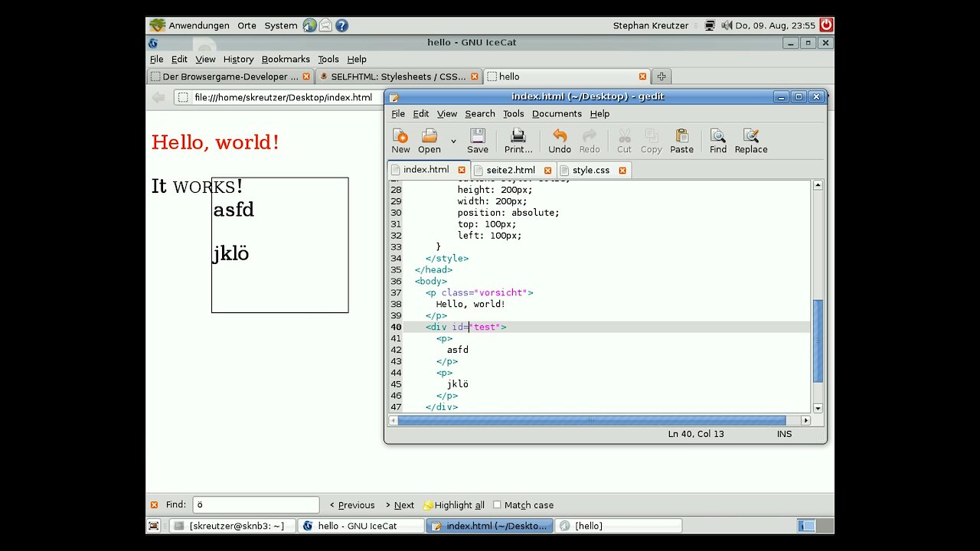The image size is (980, 551).
Task: Close the style.css gedit tab
Action: [x=622, y=170]
